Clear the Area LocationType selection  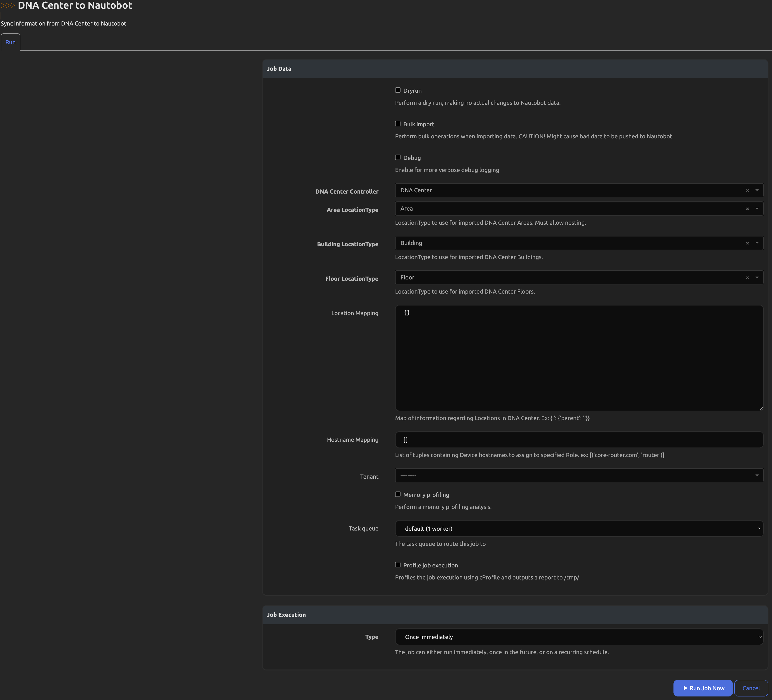click(x=747, y=209)
